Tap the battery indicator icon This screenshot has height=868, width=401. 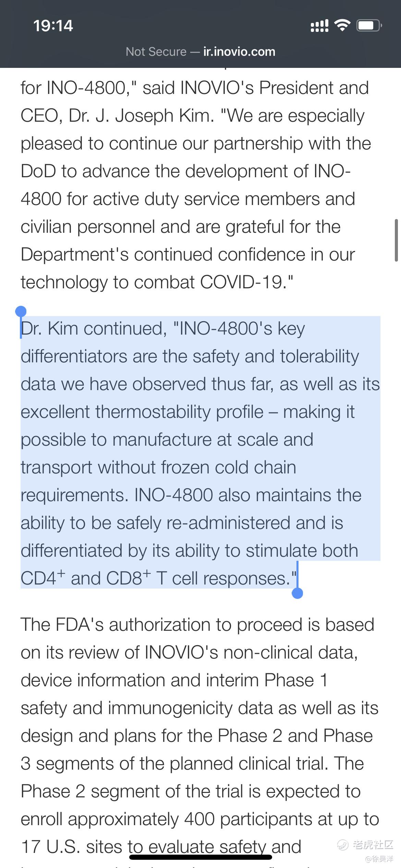click(369, 25)
